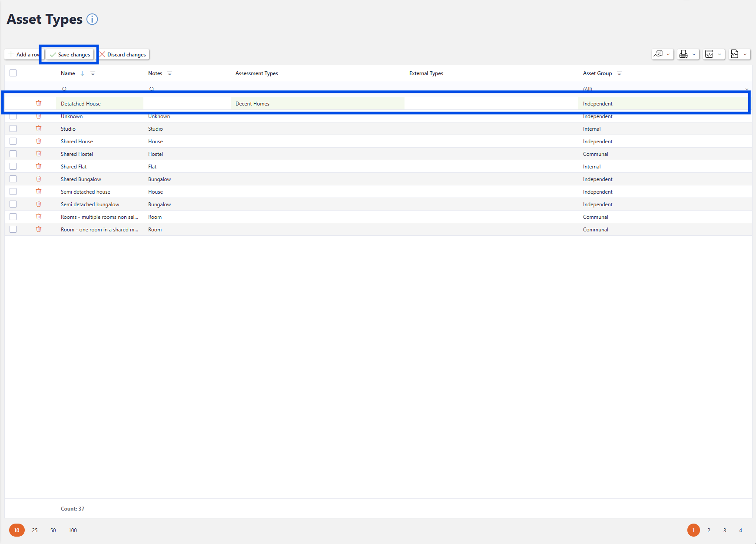The width and height of the screenshot is (756, 544).
Task: Click the Asset Group column filter icon
Action: tap(619, 73)
